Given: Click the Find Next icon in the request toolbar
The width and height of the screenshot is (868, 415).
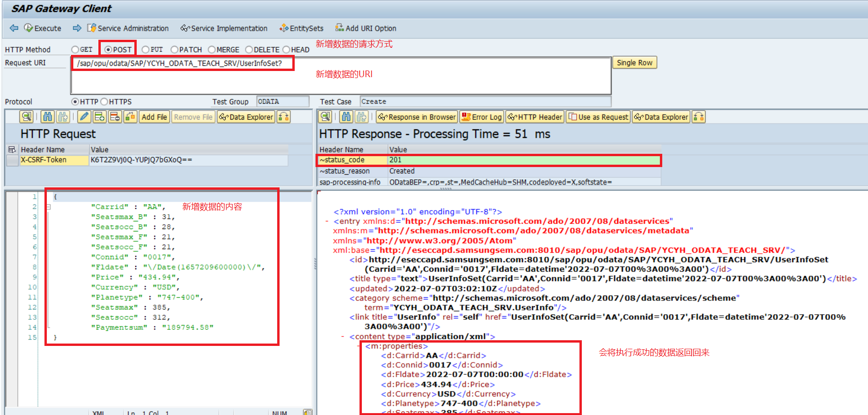Looking at the screenshot, I should click(62, 117).
